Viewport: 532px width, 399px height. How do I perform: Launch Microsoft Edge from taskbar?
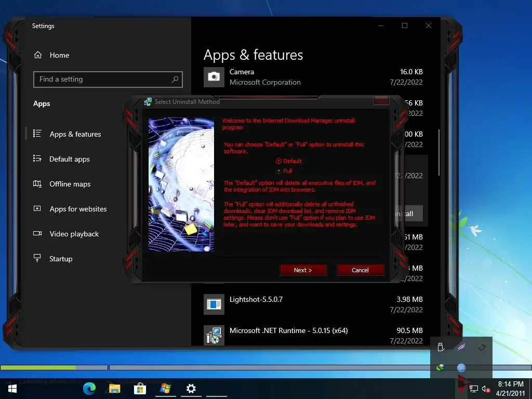89,389
